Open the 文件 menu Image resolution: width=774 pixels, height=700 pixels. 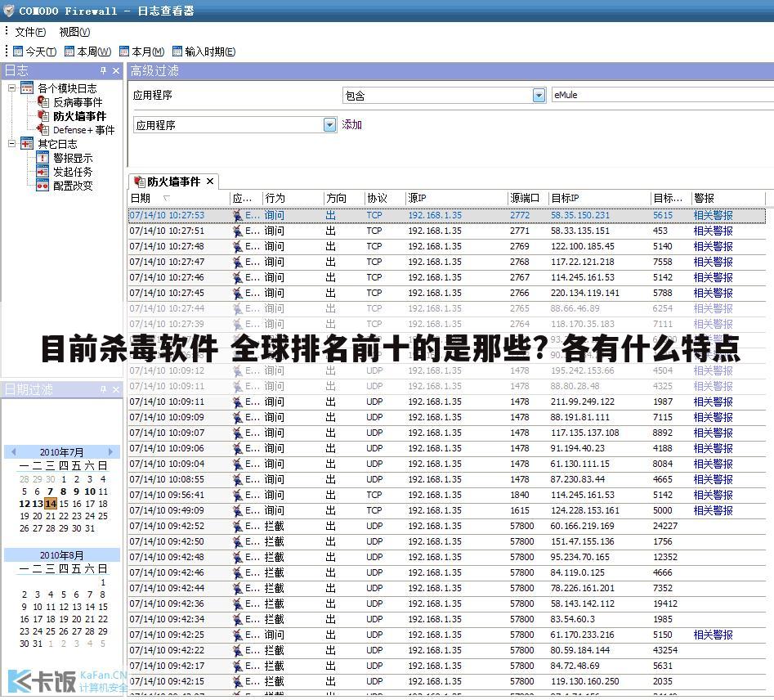30,32
